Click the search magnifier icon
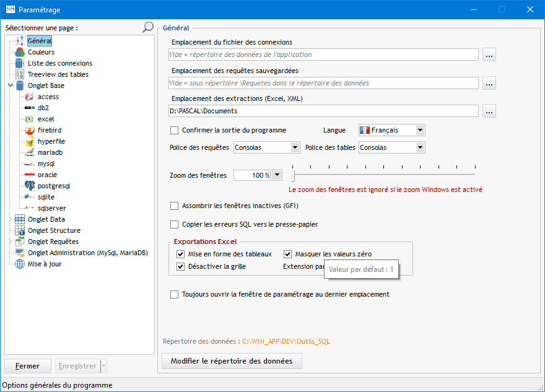Viewport: 545px width, 392px height. tap(148, 27)
